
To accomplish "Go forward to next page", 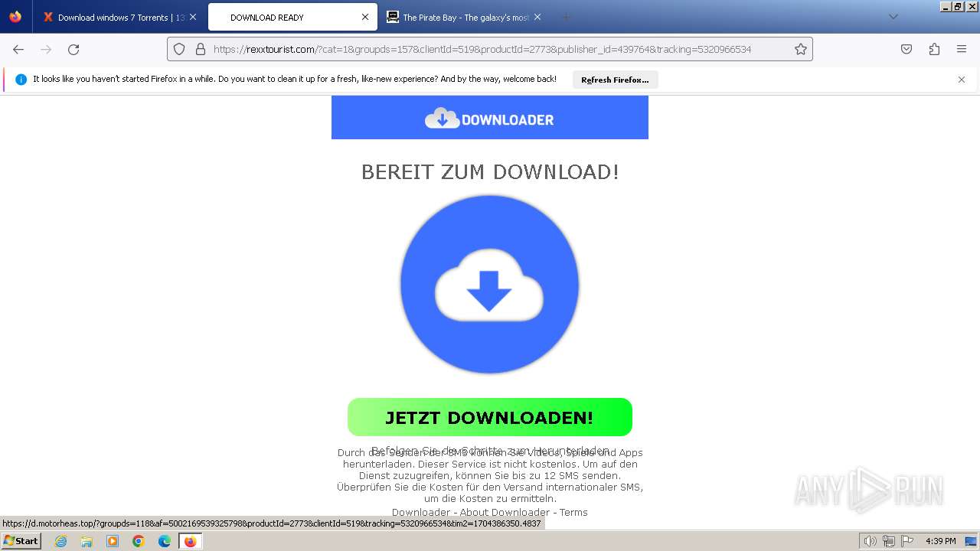I will coord(46,49).
